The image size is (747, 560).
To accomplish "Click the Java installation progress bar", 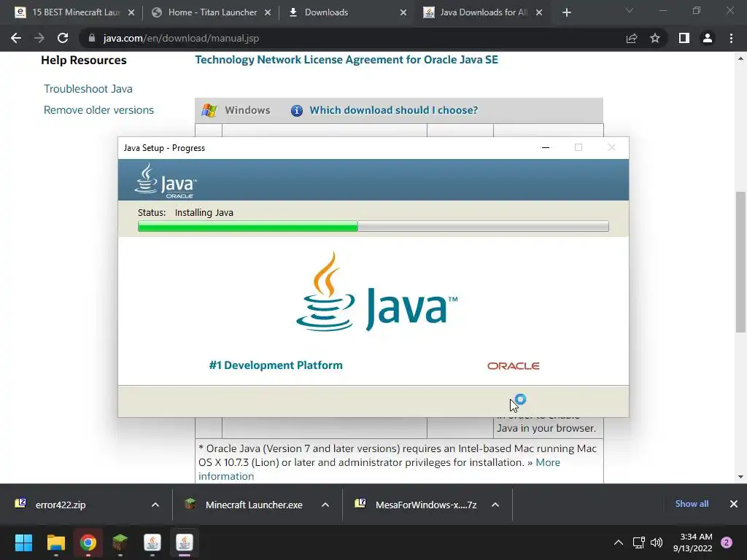I will tap(373, 226).
